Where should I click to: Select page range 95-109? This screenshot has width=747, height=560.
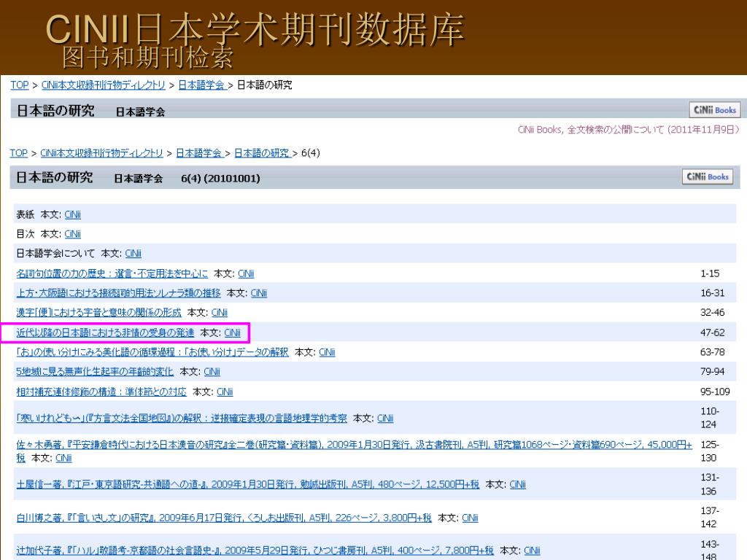click(715, 392)
